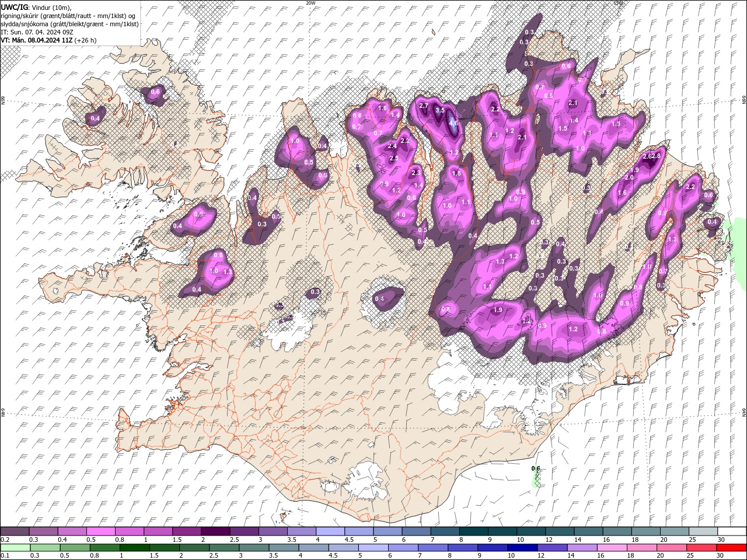Select the bright red 30 rain legend swatch
Viewport: 747px width, 560px height.
[731, 548]
